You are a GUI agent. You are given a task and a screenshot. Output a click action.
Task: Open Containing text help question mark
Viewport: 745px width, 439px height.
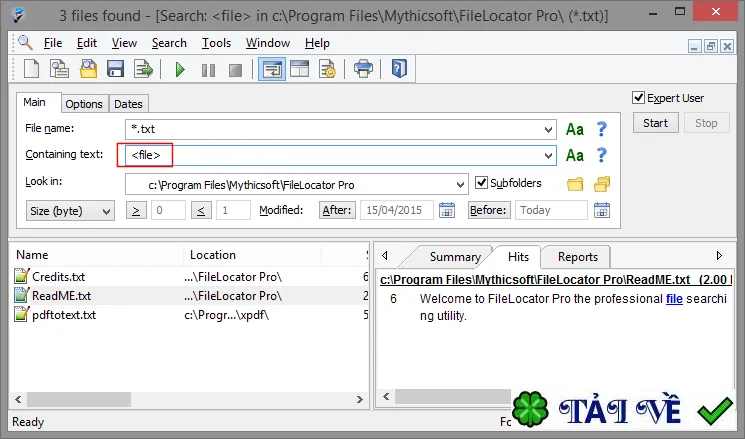pos(602,155)
